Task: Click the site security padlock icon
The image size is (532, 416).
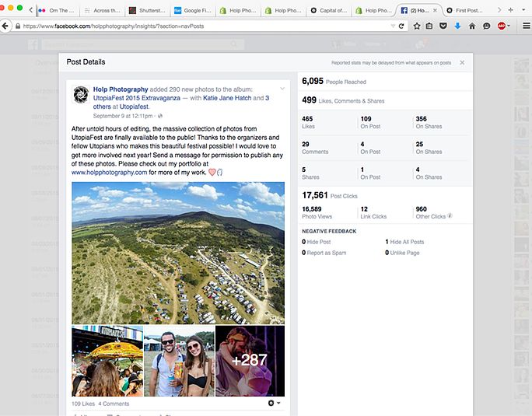Action: click(18, 26)
